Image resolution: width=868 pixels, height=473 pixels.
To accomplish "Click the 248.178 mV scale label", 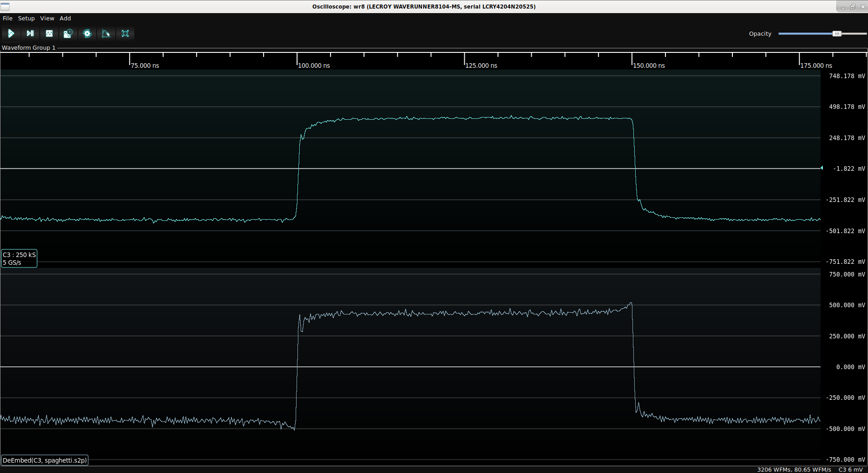I will pos(847,138).
